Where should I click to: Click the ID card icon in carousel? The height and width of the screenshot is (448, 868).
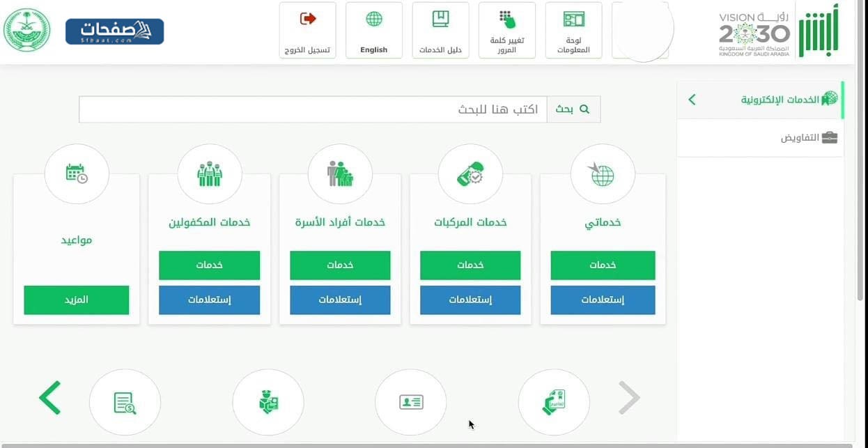point(411,403)
